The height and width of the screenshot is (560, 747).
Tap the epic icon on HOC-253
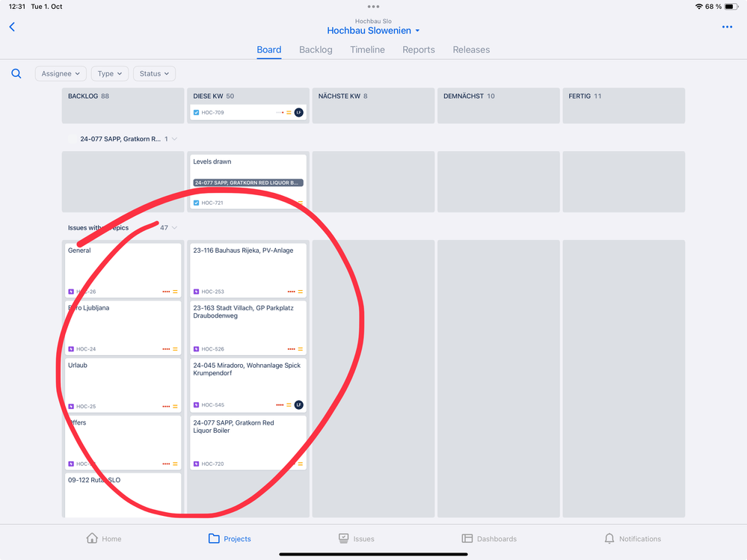click(196, 292)
